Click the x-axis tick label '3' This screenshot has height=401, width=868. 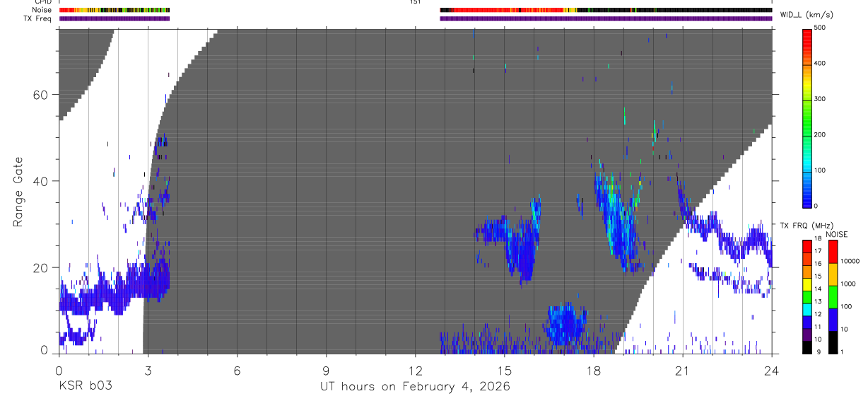[148, 370]
